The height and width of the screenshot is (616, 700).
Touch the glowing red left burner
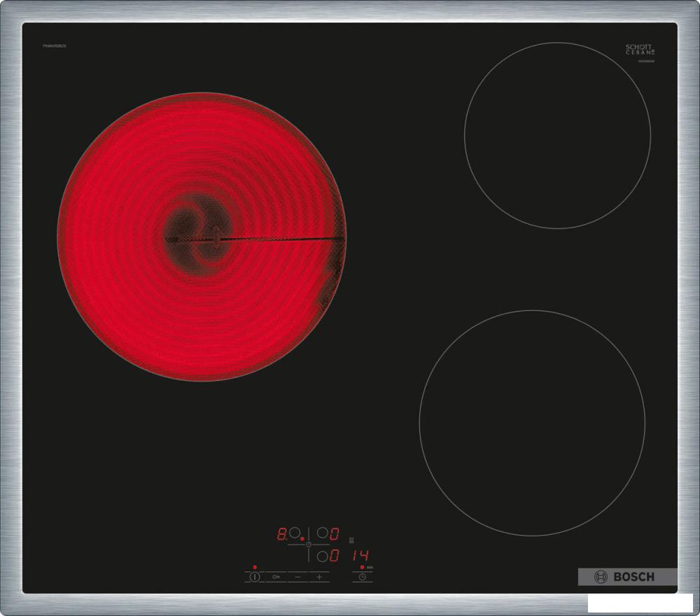[201, 237]
